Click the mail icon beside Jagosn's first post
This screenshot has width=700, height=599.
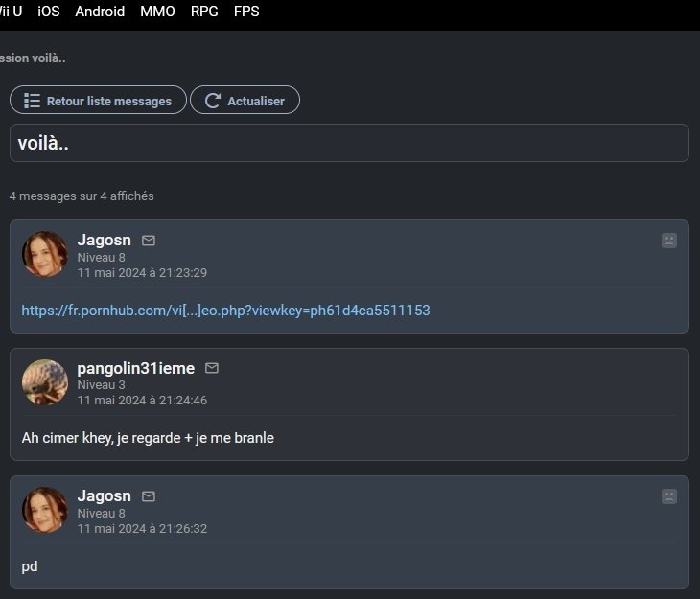(x=149, y=241)
